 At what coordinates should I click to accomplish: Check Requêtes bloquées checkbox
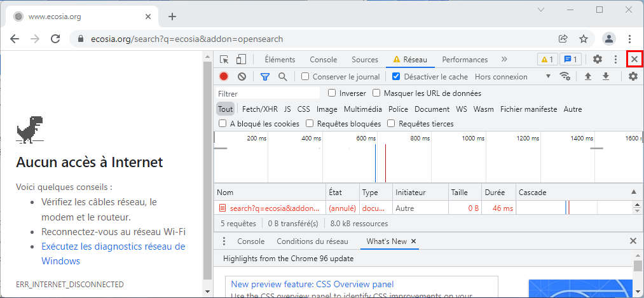pos(310,123)
